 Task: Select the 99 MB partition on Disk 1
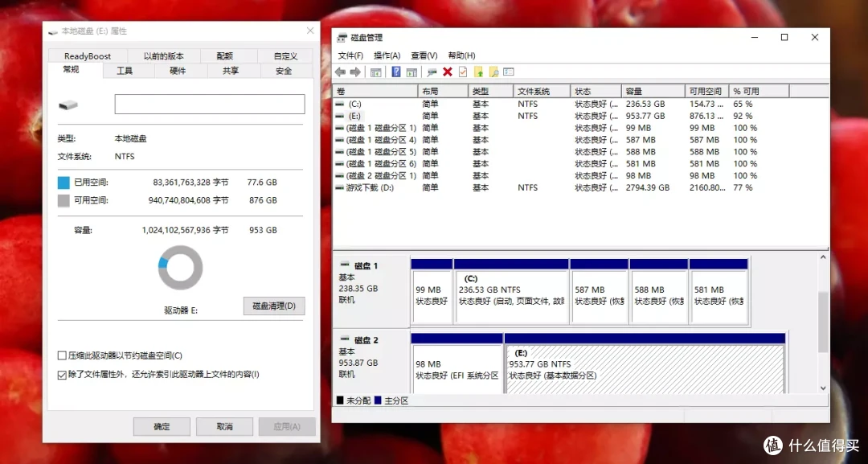[x=432, y=290]
